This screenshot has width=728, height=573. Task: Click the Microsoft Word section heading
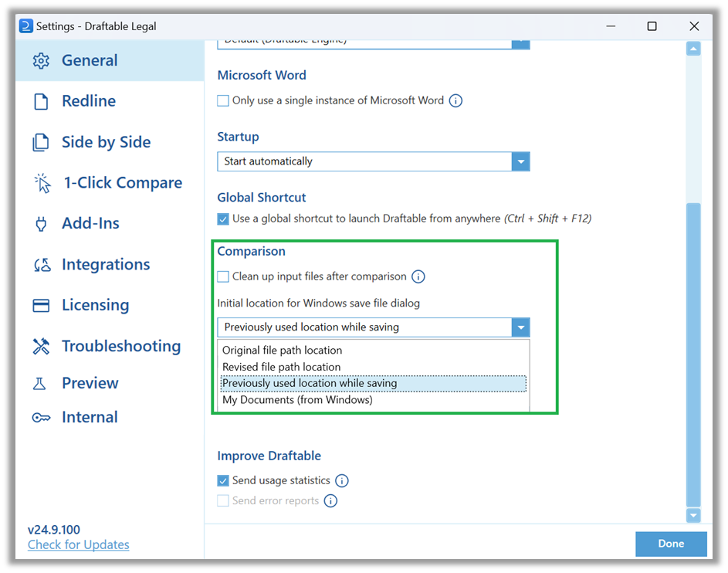(x=262, y=75)
